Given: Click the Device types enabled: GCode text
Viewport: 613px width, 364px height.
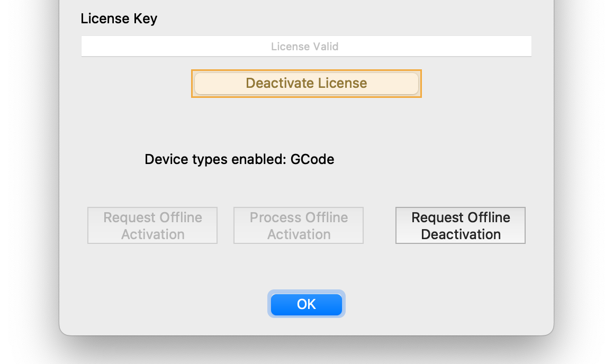Looking at the screenshot, I should tap(239, 159).
